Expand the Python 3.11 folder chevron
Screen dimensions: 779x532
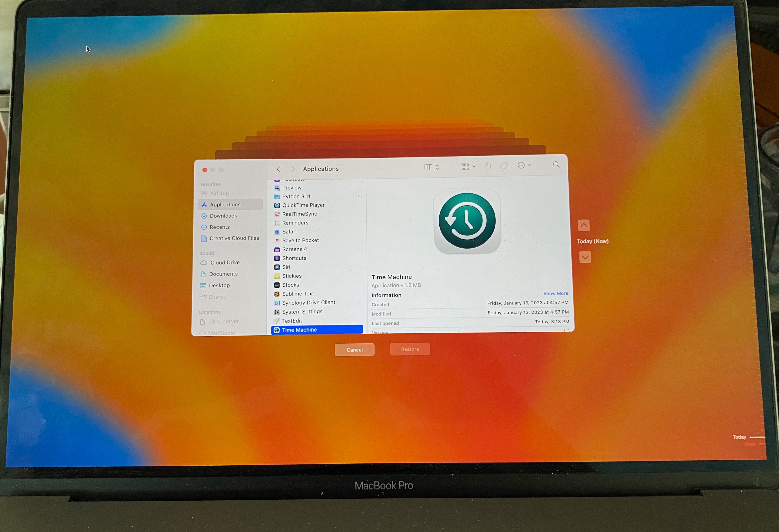pyautogui.click(x=359, y=196)
